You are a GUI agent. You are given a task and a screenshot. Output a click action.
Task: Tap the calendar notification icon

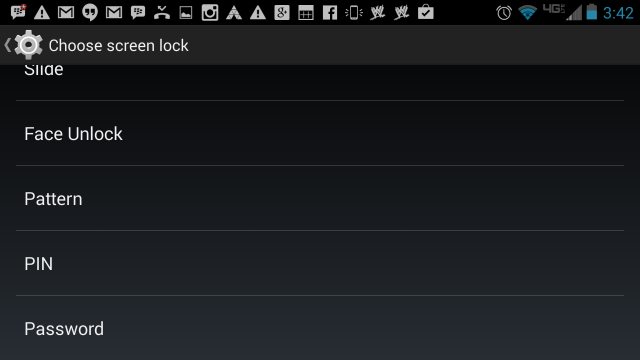coord(306,13)
